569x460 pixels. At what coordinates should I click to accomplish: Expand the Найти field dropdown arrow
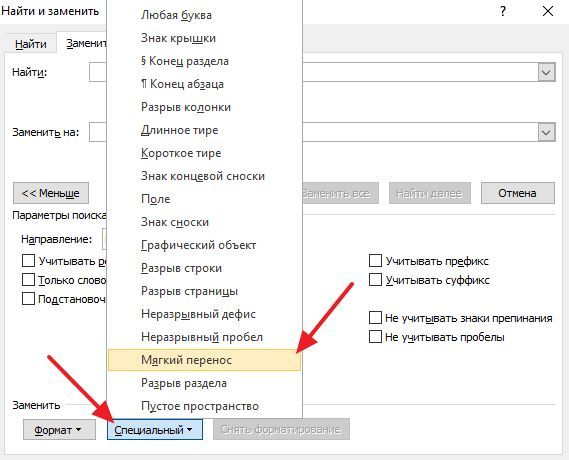(x=546, y=72)
